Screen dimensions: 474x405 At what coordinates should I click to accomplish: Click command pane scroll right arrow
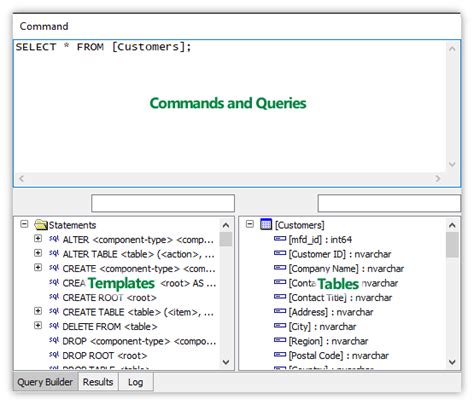pos(438,179)
